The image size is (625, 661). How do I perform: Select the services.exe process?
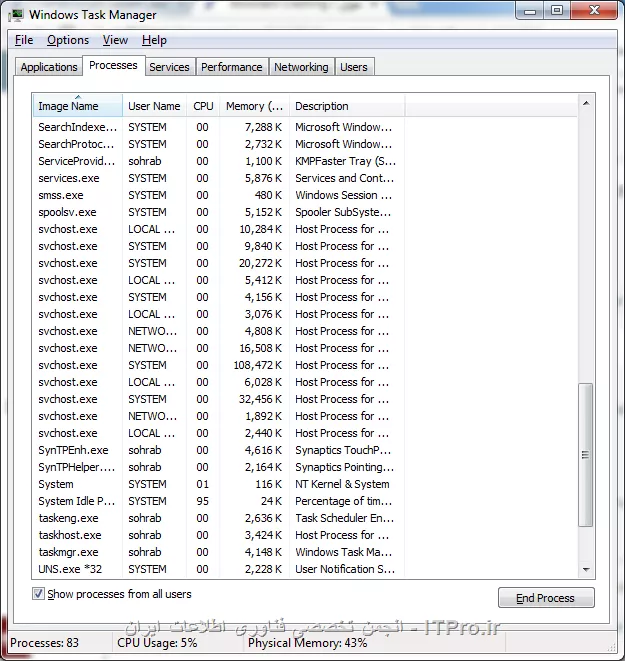pyautogui.click(x=219, y=178)
